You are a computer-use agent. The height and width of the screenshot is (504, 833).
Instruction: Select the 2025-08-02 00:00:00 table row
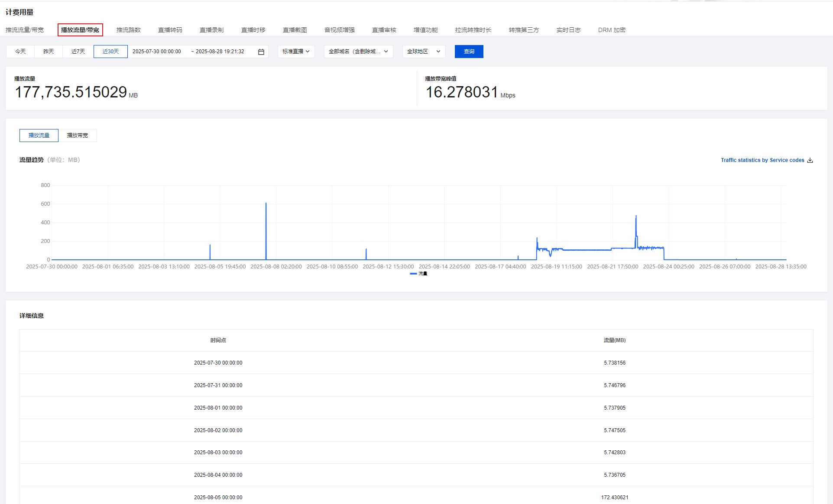tap(416, 430)
